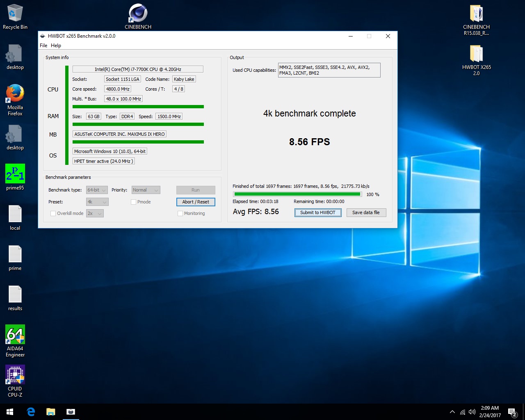Open the CINEBENCH R15.038 folder icon
This screenshot has height=420, width=525.
coord(476,20)
